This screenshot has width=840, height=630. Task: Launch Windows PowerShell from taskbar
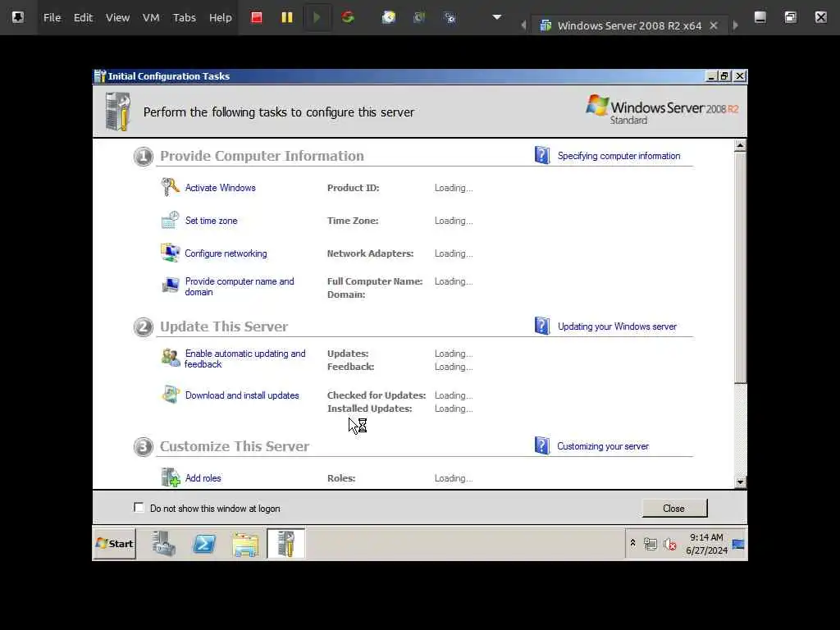204,544
